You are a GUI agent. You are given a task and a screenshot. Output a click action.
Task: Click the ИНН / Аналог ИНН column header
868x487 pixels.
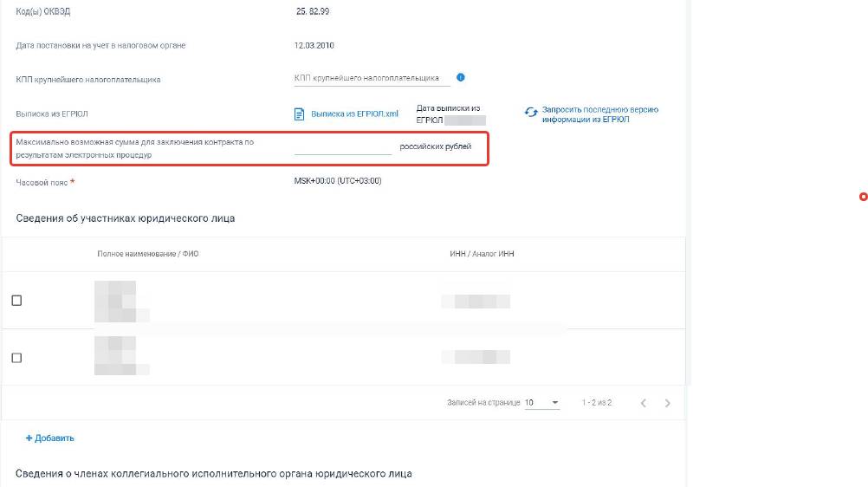(x=483, y=253)
